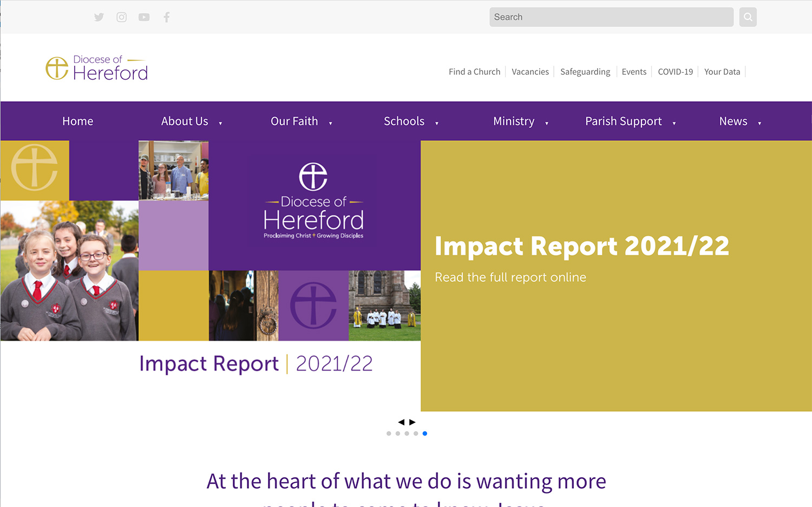This screenshot has width=812, height=507.
Task: Visit the Events link
Action: coord(634,71)
